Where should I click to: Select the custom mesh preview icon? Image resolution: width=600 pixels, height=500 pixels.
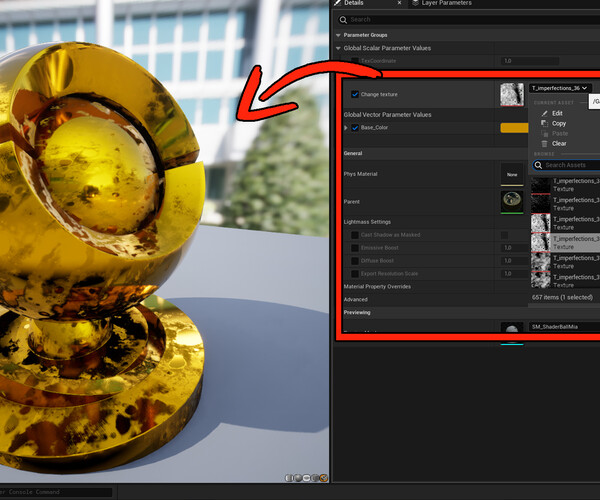324,478
